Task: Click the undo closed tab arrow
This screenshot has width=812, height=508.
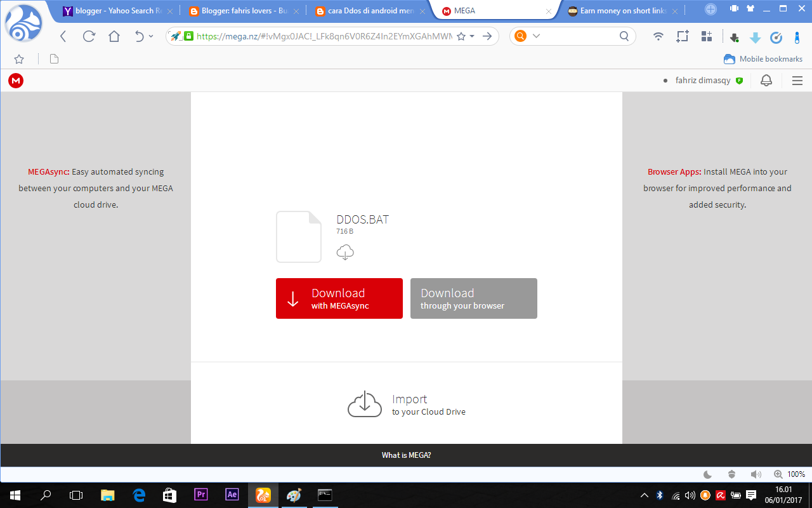Action: tap(140, 36)
